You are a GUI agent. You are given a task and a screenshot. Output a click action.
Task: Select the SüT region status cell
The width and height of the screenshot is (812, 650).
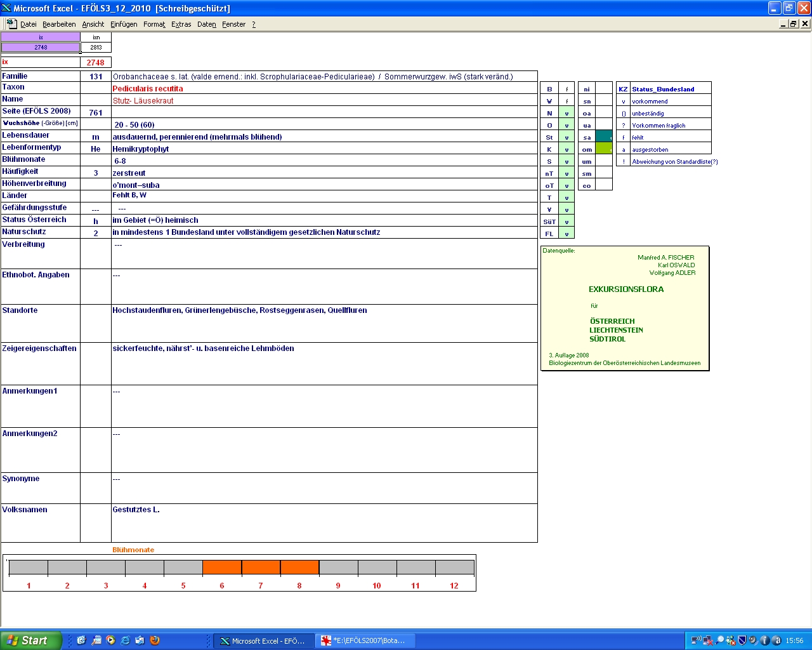click(x=566, y=222)
